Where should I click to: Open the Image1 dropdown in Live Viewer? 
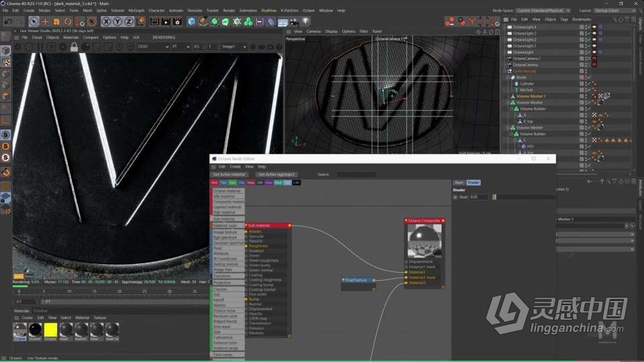tap(234, 47)
